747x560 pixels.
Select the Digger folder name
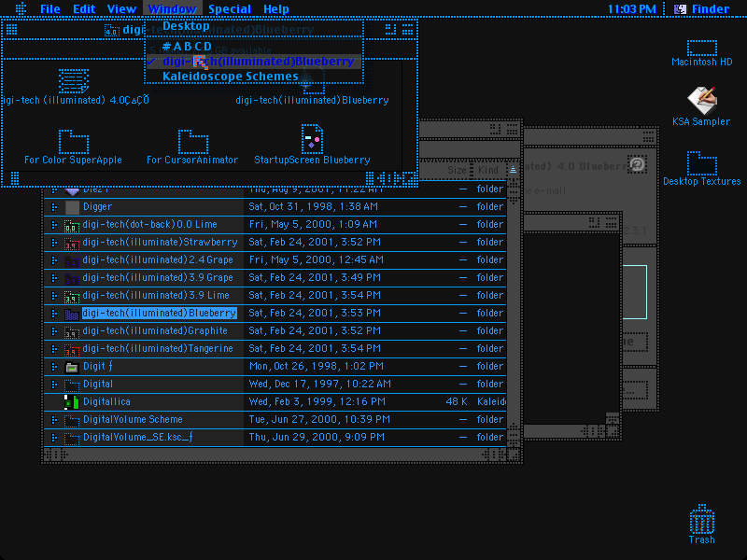click(x=98, y=206)
